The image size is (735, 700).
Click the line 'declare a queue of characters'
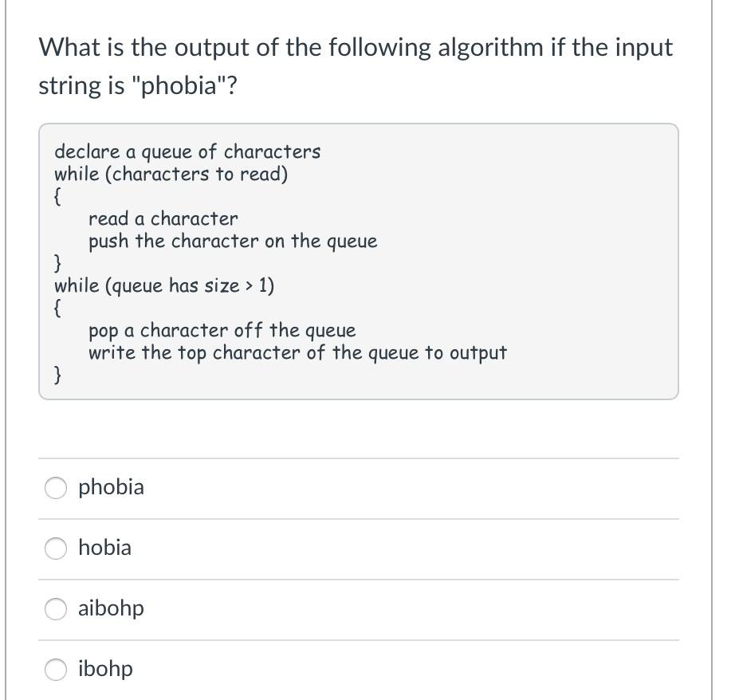tap(187, 152)
